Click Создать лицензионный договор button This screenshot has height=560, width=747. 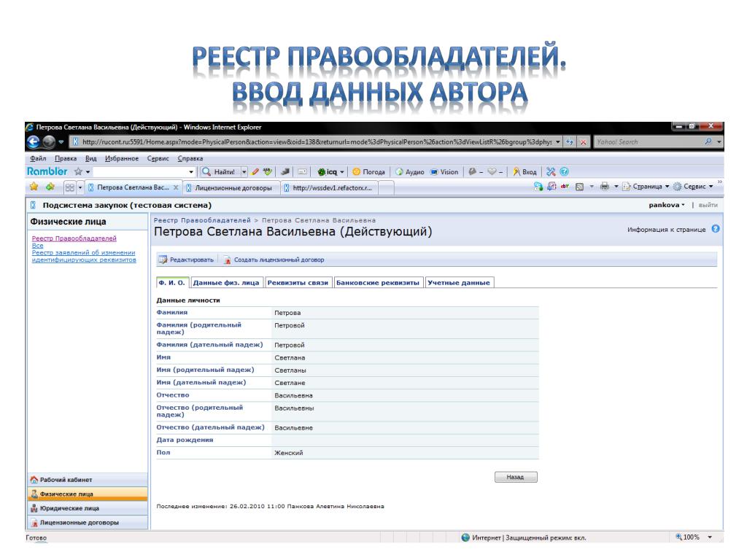coord(274,260)
